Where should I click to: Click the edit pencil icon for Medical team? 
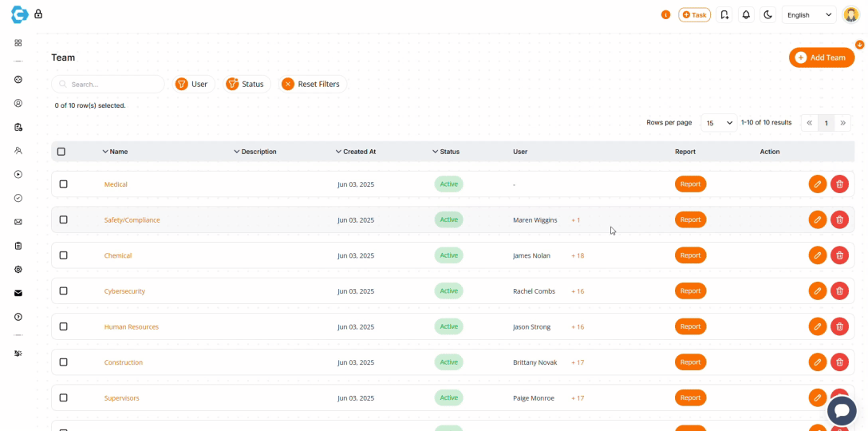click(x=817, y=184)
